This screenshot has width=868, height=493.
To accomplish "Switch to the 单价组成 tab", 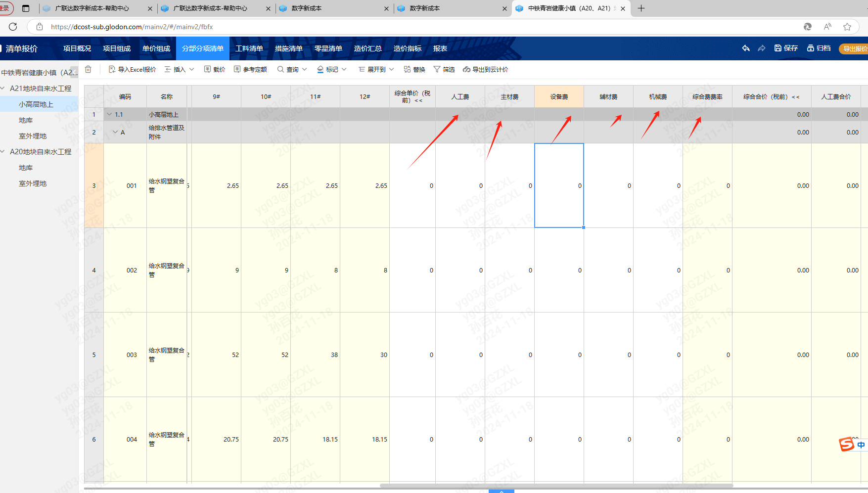I will pos(156,48).
